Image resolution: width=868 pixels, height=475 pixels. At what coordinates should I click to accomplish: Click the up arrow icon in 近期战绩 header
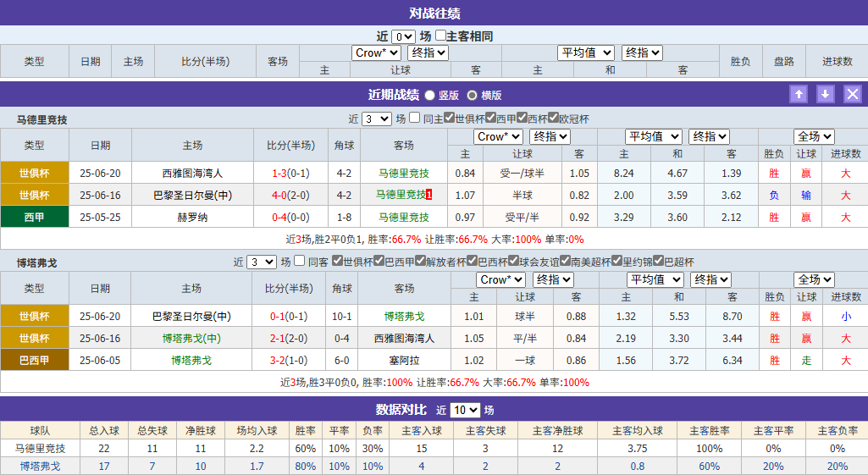point(799,95)
